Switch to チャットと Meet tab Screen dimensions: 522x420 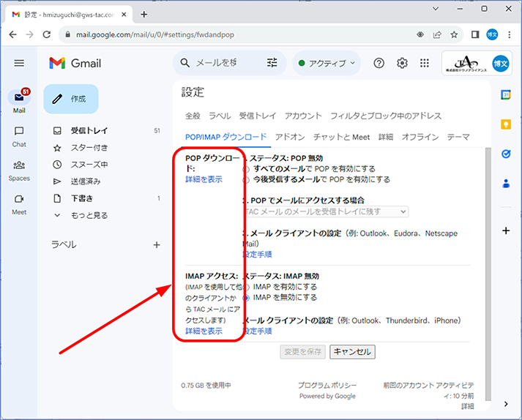[x=341, y=137]
